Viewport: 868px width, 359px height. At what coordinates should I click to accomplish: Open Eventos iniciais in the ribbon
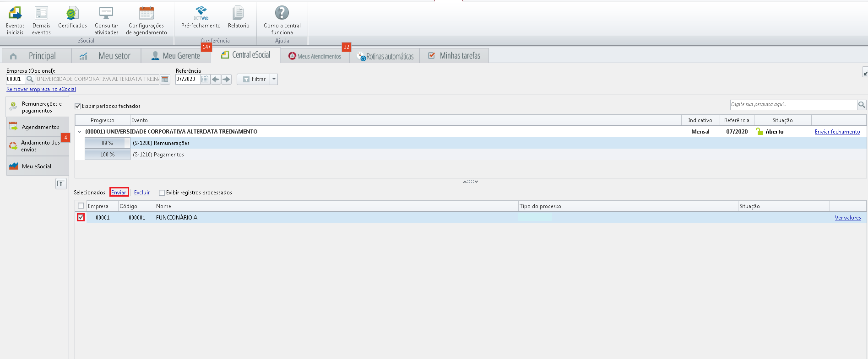[x=15, y=21]
